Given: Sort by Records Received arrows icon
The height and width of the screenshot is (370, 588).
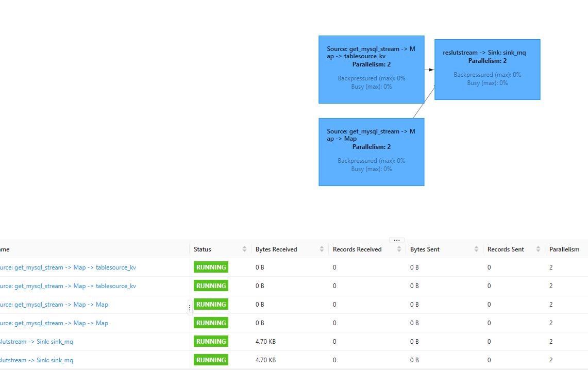Looking at the screenshot, I should tap(399, 249).
